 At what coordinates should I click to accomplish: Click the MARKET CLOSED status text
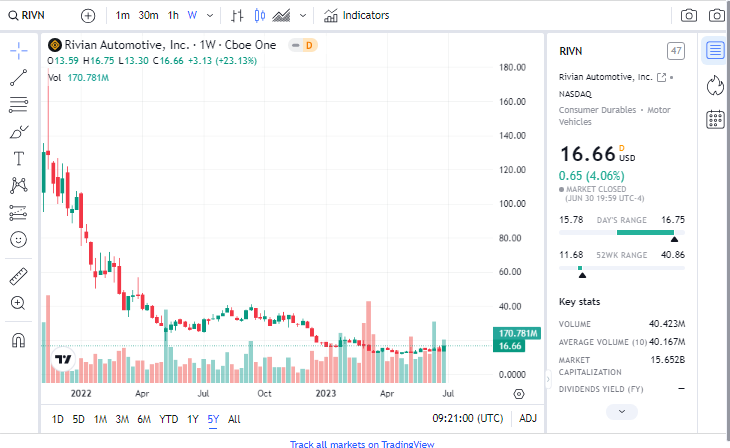pos(596,189)
